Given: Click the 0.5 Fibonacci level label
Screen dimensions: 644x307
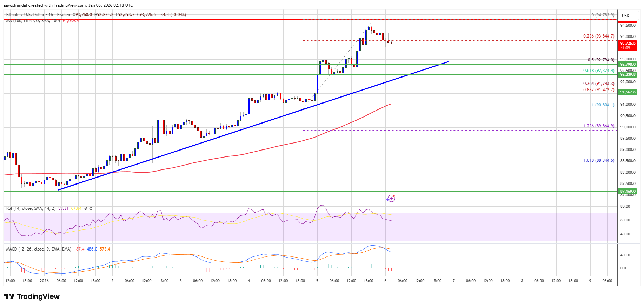Looking at the screenshot, I should tap(601, 60).
